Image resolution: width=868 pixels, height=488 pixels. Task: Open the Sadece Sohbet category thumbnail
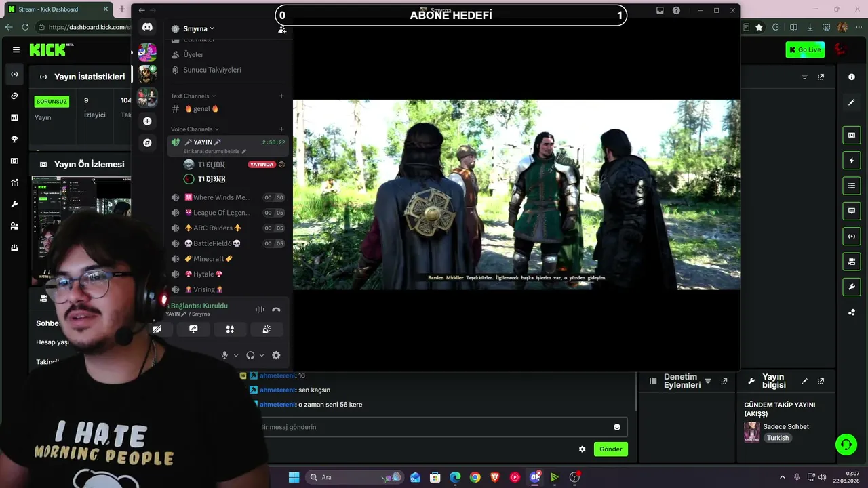coord(751,432)
